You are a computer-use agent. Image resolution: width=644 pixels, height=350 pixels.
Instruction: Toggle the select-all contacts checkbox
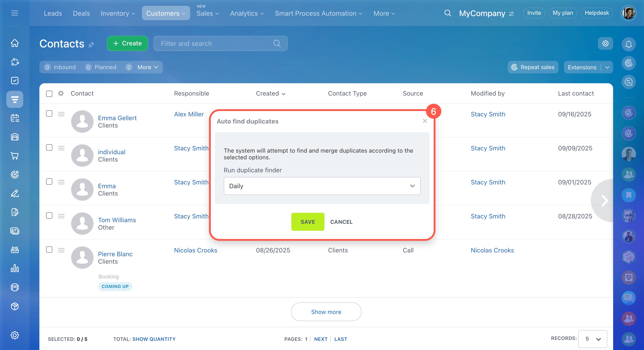point(49,94)
